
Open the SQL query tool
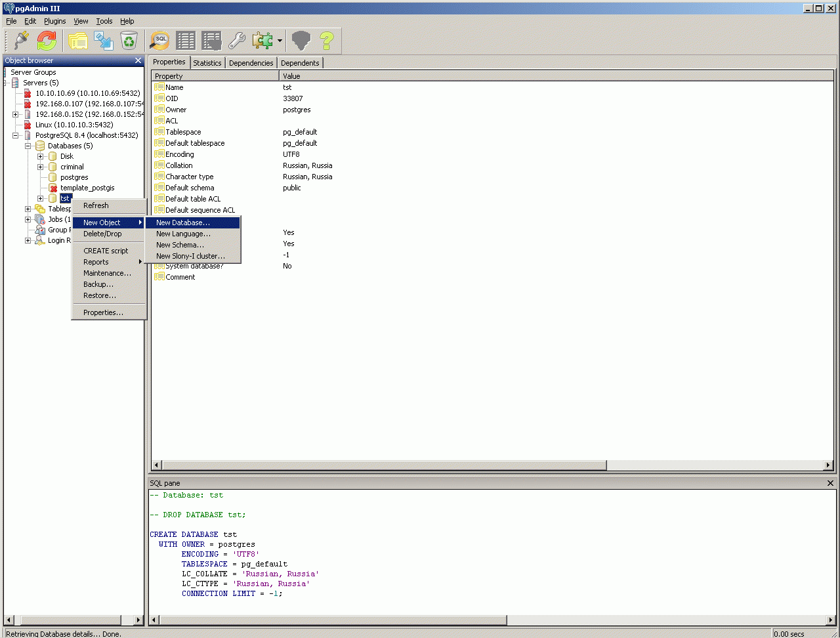[x=159, y=41]
